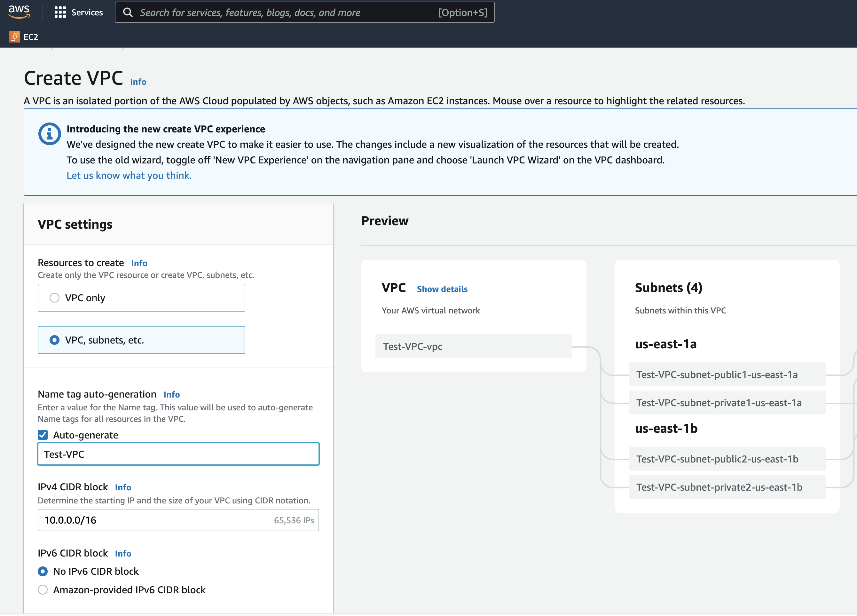Click the us-east-1b availability zone heading
Image resolution: width=857 pixels, height=616 pixels.
pyautogui.click(x=666, y=429)
